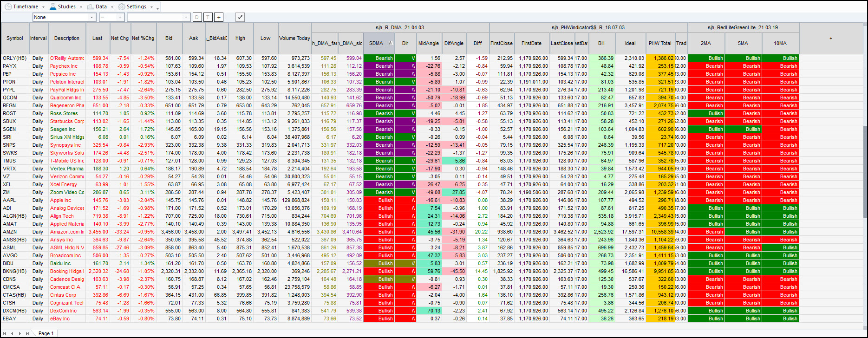Click the BH value -73.98 for BIDU
This screenshot has width=868, height=338.
pos(601,263)
